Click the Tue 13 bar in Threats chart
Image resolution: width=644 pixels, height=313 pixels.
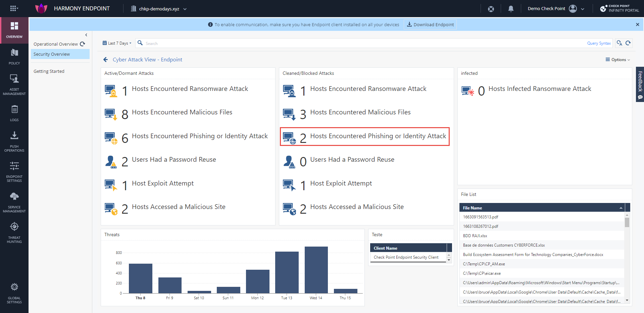pyautogui.click(x=287, y=272)
